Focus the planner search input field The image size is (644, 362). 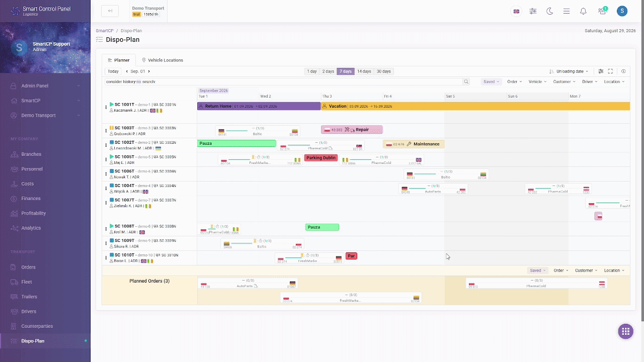coord(284,81)
